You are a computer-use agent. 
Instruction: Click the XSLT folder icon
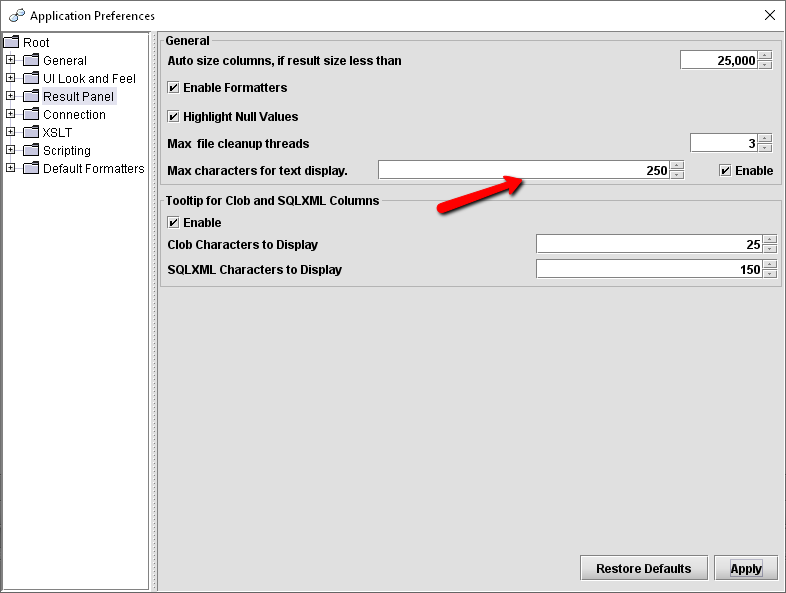point(31,132)
